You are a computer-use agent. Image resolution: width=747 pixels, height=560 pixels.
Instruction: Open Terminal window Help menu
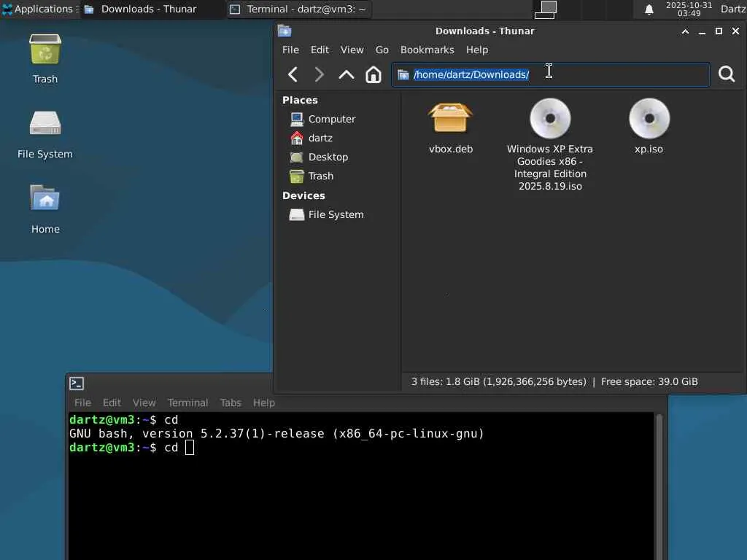tap(264, 402)
